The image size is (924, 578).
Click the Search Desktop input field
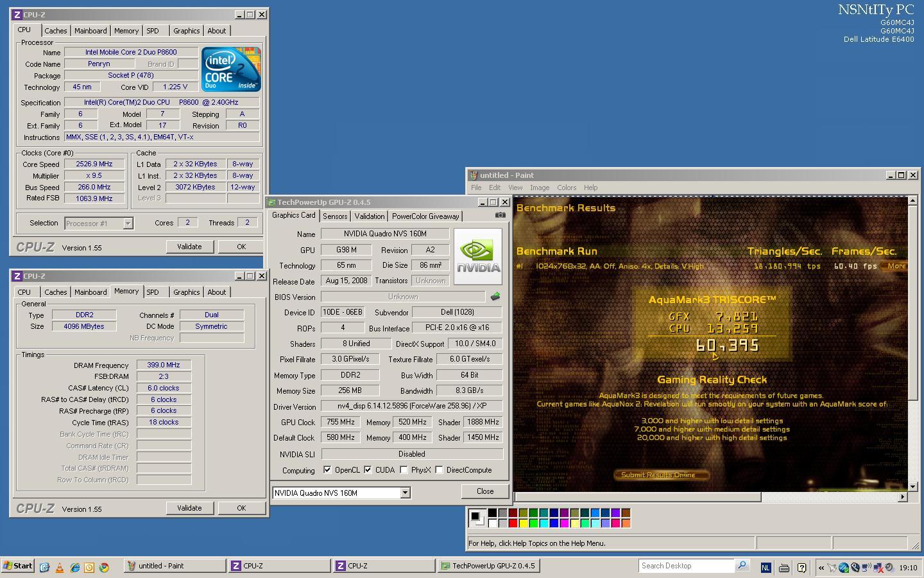pyautogui.click(x=687, y=566)
